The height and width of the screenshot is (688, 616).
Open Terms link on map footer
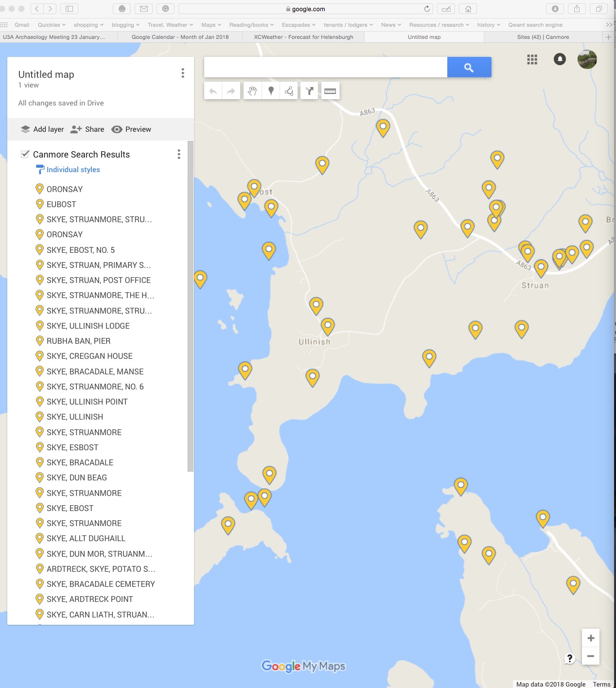pyautogui.click(x=601, y=684)
